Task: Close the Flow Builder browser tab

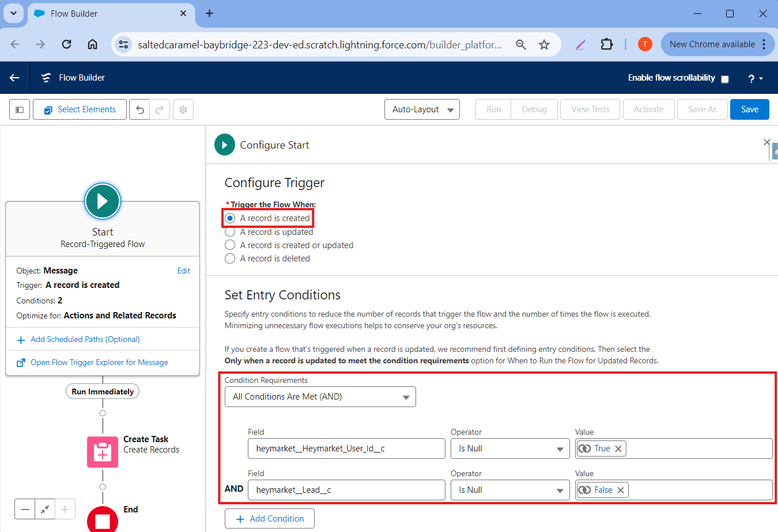Action: [183, 13]
